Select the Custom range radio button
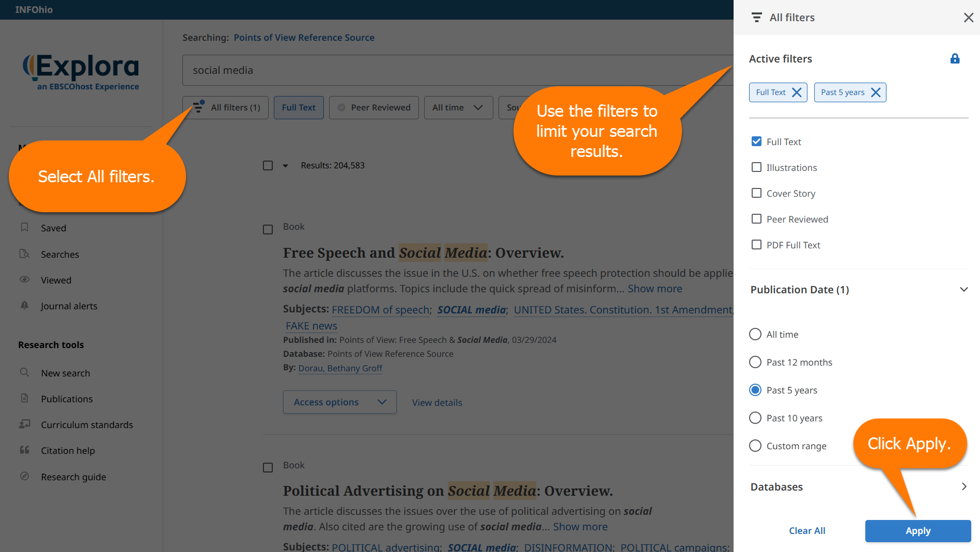 coord(755,446)
